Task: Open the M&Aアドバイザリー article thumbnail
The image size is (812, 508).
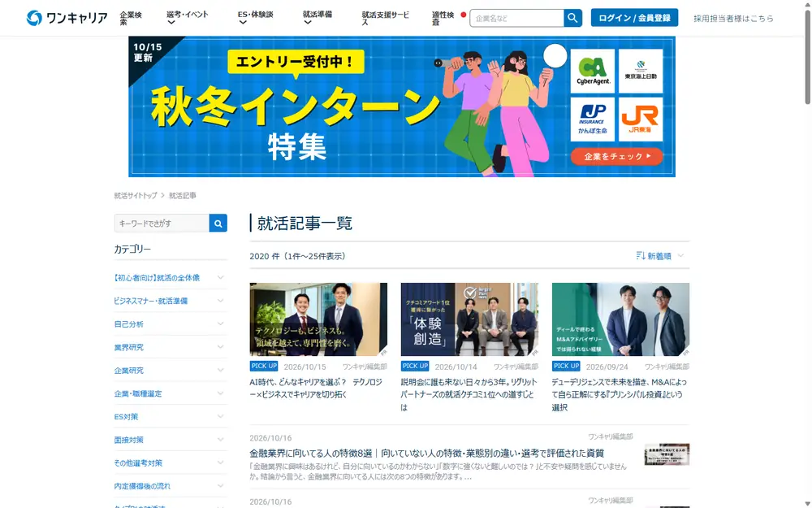Action: pyautogui.click(x=620, y=319)
